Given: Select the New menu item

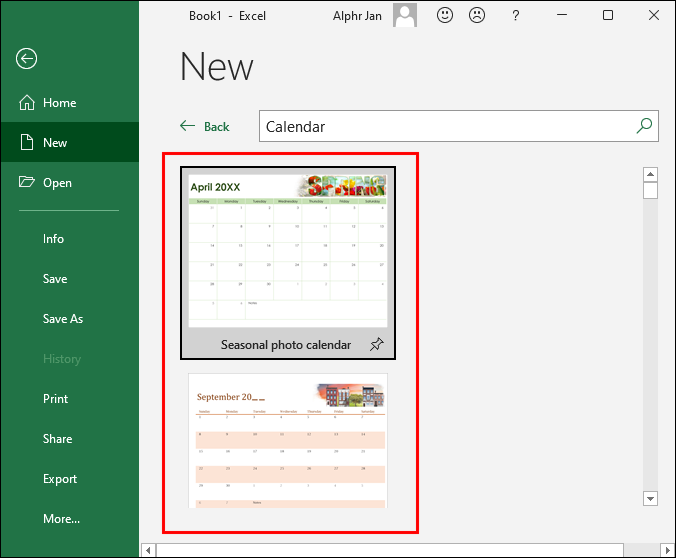Looking at the screenshot, I should (x=69, y=142).
